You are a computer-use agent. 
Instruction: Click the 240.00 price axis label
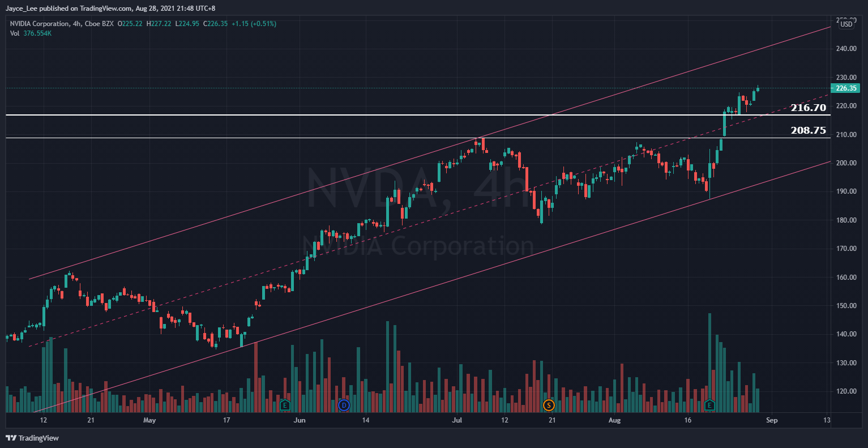(x=846, y=49)
